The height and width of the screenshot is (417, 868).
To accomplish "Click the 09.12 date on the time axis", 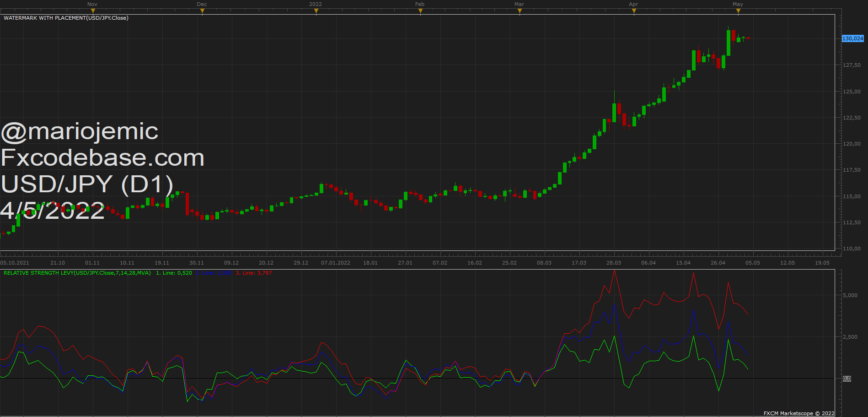I will [x=231, y=263].
